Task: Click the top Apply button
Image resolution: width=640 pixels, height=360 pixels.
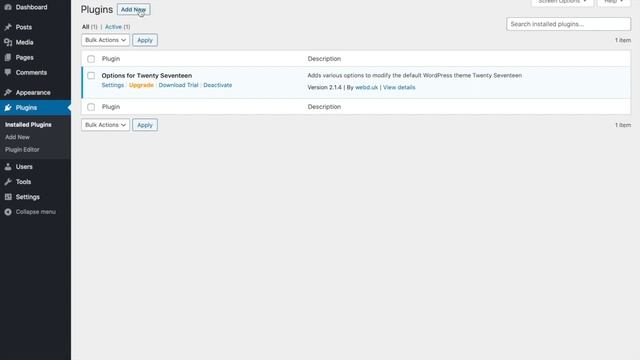Action: (x=145, y=40)
